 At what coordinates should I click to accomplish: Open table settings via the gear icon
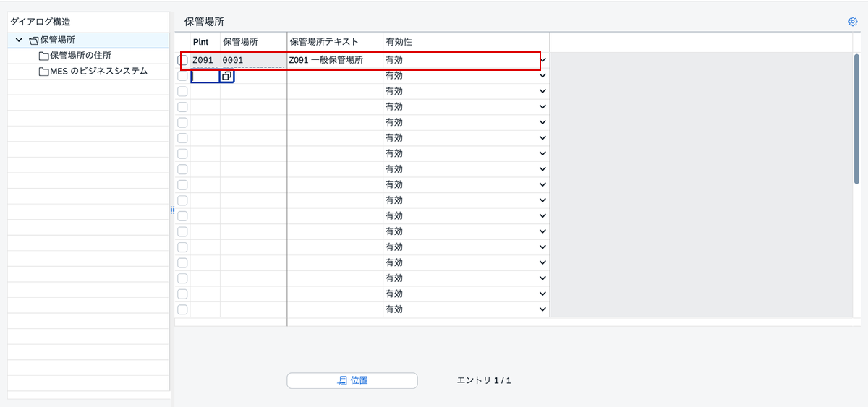pos(853,22)
